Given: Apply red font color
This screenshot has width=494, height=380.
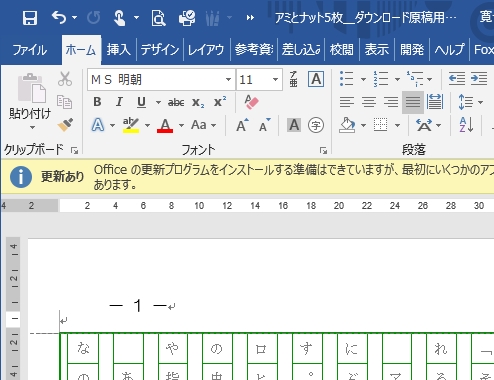Looking at the screenshot, I should [x=165, y=125].
